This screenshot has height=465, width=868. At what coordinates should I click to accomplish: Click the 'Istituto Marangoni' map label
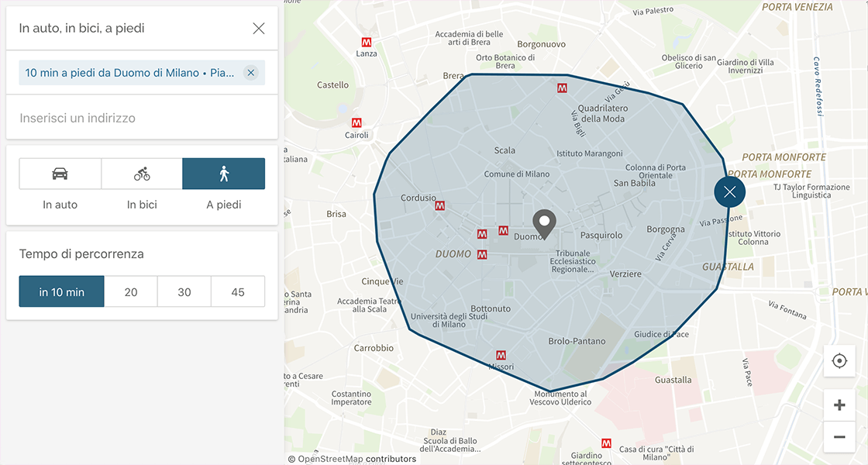pyautogui.click(x=590, y=154)
